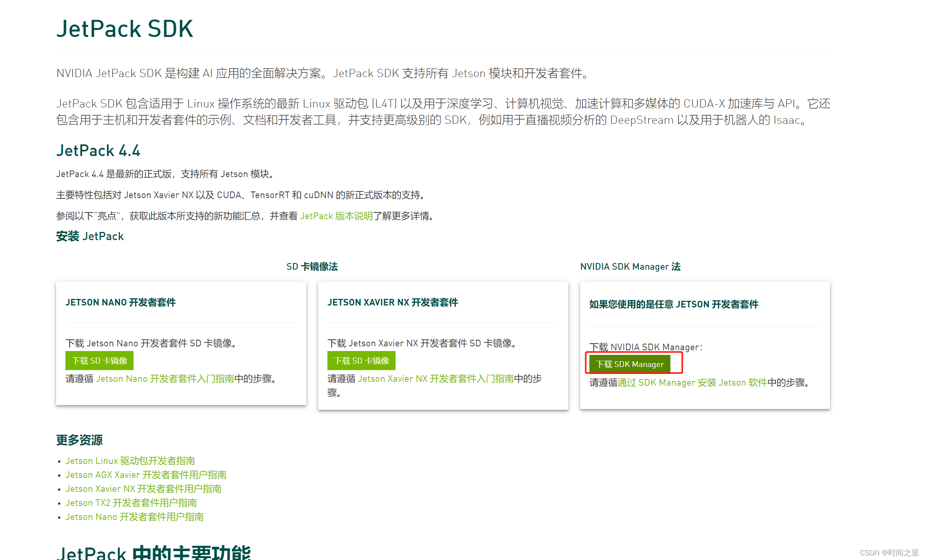This screenshot has height=560, width=925.
Task: Click the SD card image method column heading
Action: (x=312, y=267)
